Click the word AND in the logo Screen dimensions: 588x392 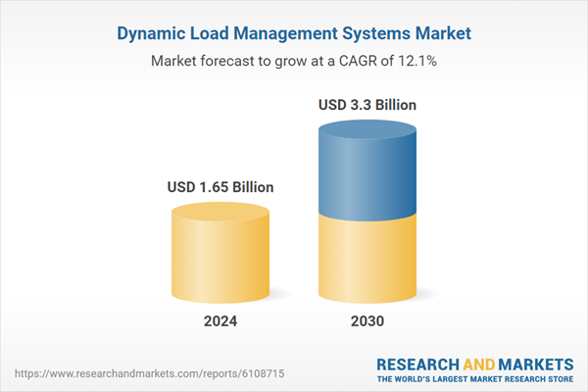point(476,363)
